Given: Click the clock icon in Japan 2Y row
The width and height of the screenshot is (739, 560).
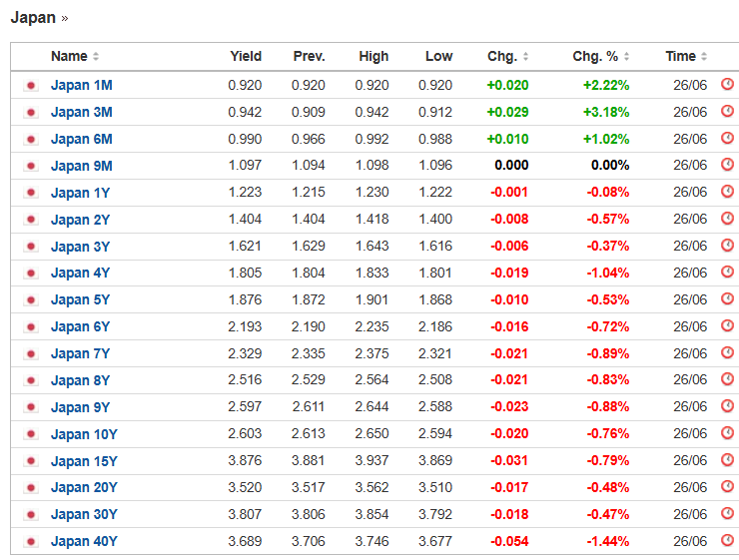Looking at the screenshot, I should tap(727, 219).
